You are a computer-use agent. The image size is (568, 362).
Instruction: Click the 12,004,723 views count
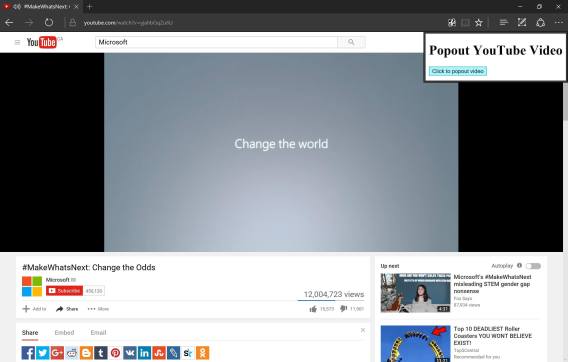[334, 294]
